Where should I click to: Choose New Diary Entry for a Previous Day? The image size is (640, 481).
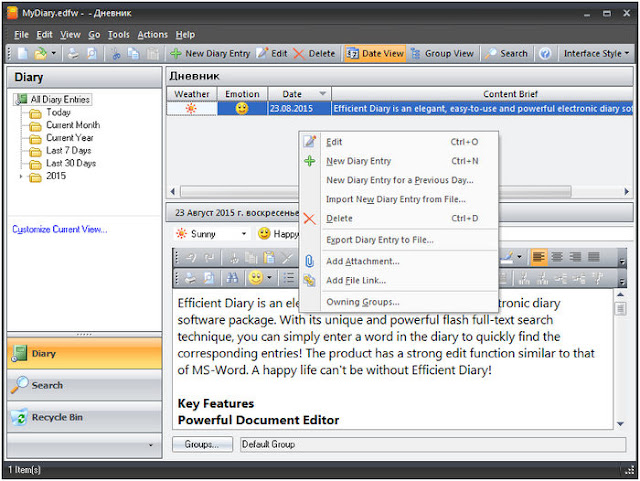(399, 180)
